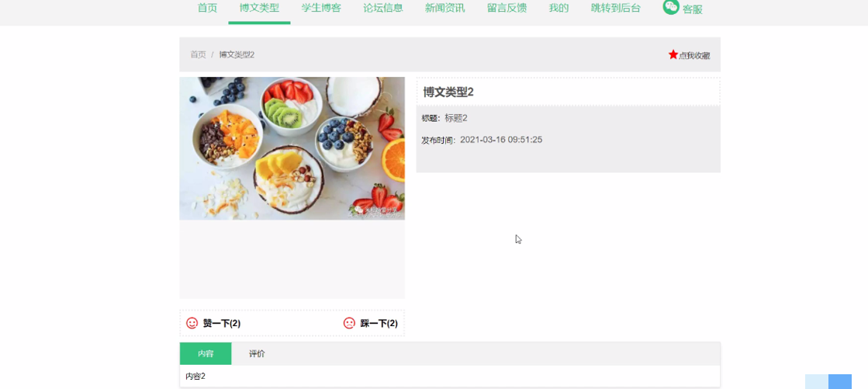Click the sad face dislike icon
Screen dimensions: 868x389
349,323
